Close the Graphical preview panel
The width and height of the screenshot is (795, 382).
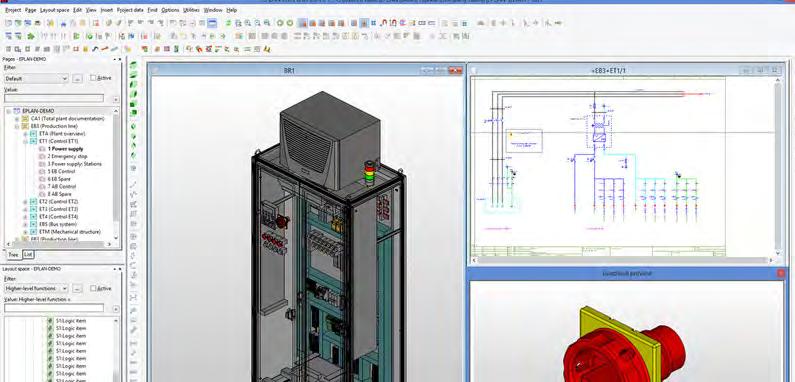click(780, 273)
